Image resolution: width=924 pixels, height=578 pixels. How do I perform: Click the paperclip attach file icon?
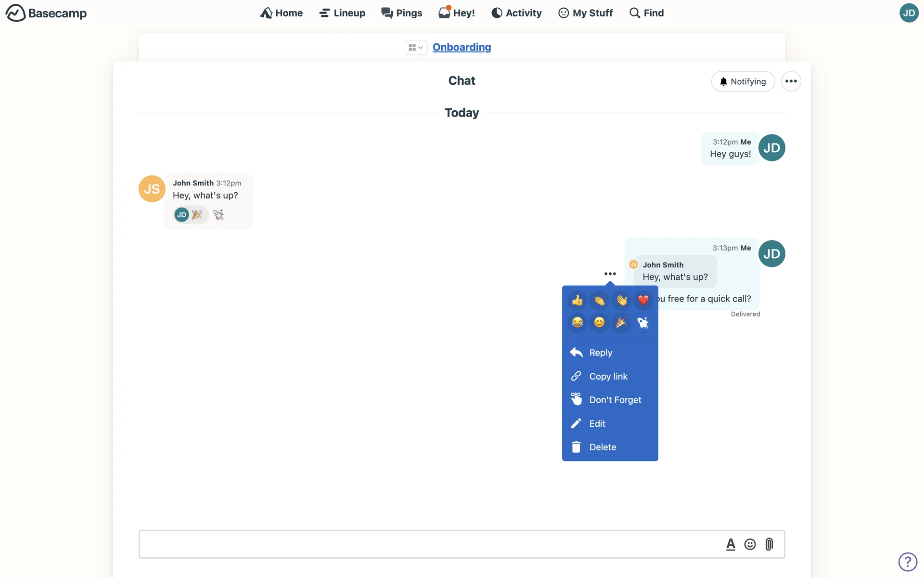pos(769,544)
